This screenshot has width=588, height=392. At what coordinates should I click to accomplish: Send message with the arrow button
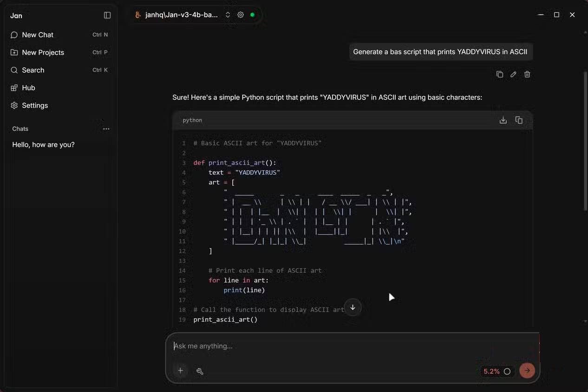pyautogui.click(x=527, y=370)
